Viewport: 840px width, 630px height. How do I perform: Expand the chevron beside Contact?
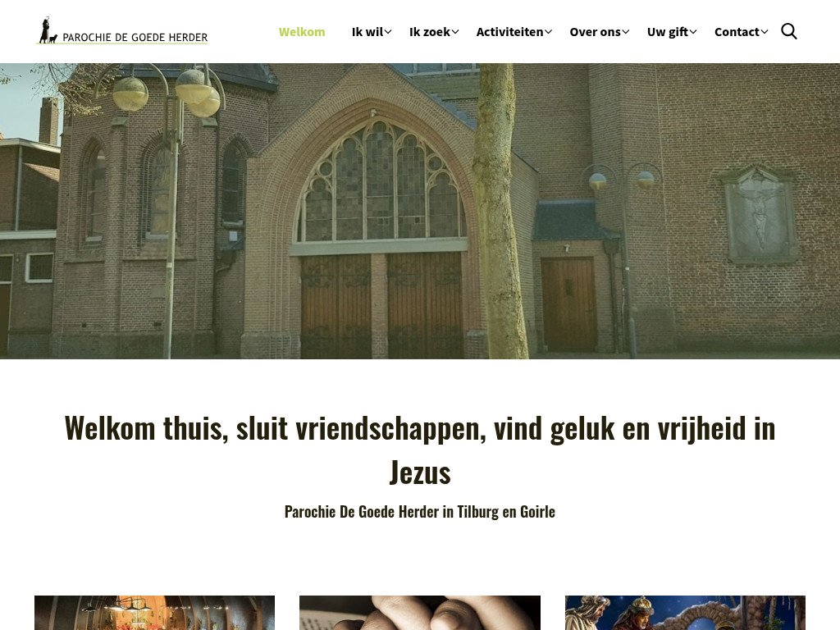coord(765,32)
